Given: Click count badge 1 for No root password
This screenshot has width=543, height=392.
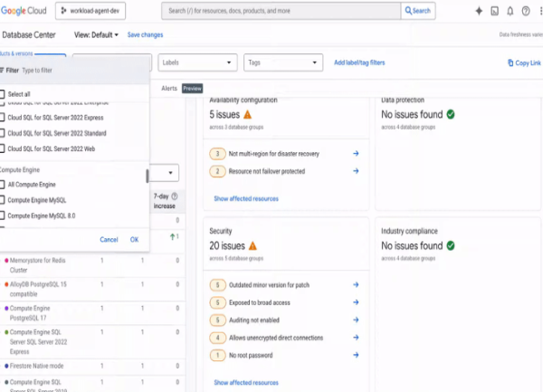Looking at the screenshot, I should coord(217,355).
